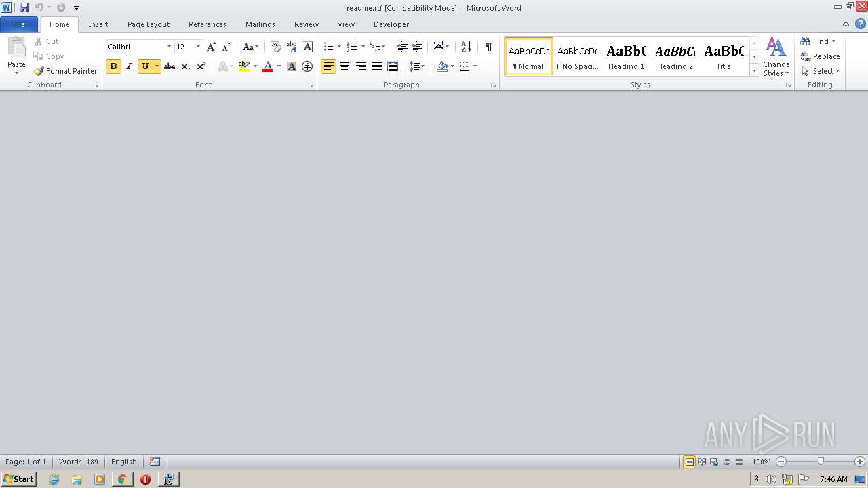Click the zoom slider handle
The height and width of the screenshot is (488, 868).
(x=821, y=462)
